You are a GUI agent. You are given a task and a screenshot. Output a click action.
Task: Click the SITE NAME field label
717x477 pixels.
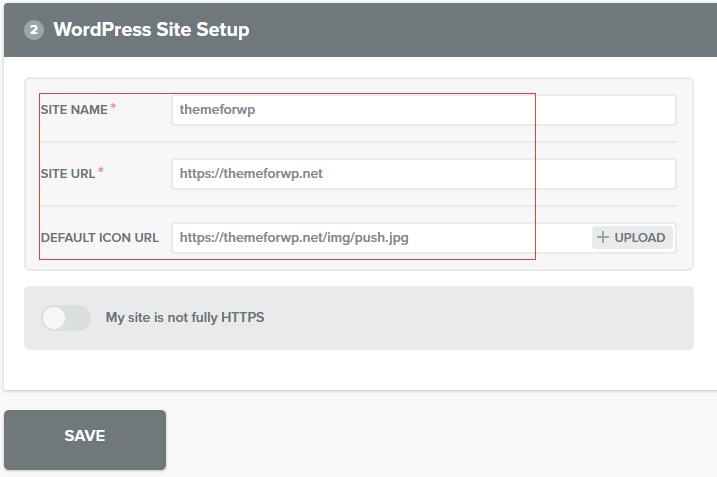(x=74, y=110)
